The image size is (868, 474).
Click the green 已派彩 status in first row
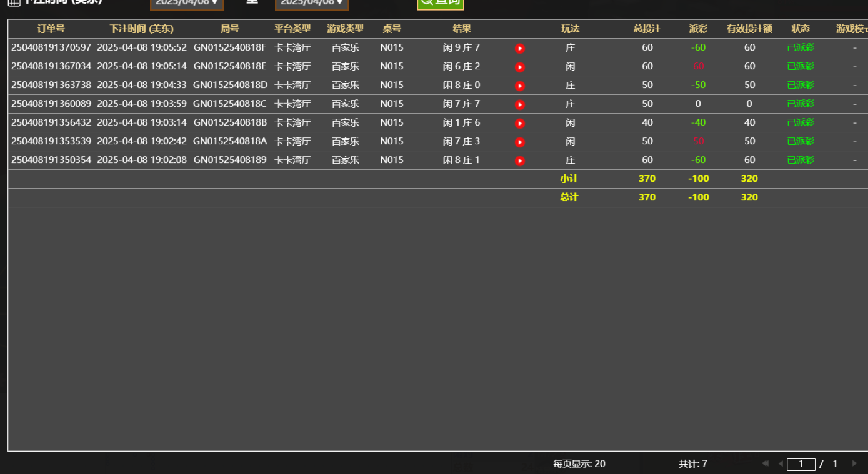click(x=800, y=47)
